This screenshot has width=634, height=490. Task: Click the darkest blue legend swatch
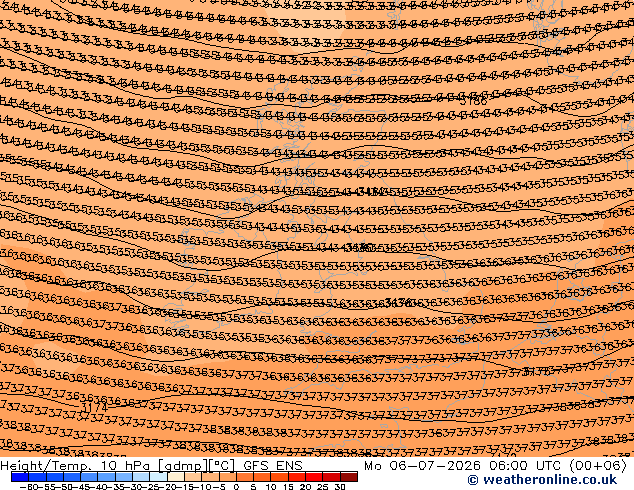[x=20, y=477]
